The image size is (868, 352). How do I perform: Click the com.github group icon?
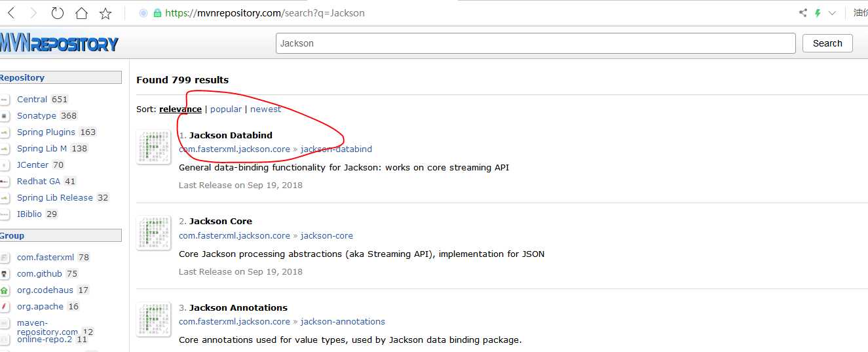5,274
